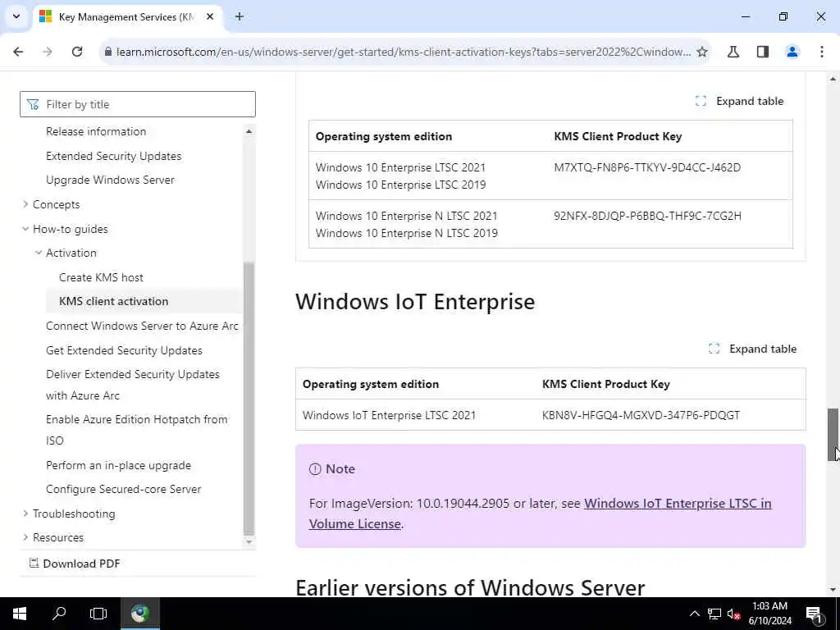This screenshot has width=840, height=630.
Task: Open taskbar search magnifier
Action: [x=59, y=614]
